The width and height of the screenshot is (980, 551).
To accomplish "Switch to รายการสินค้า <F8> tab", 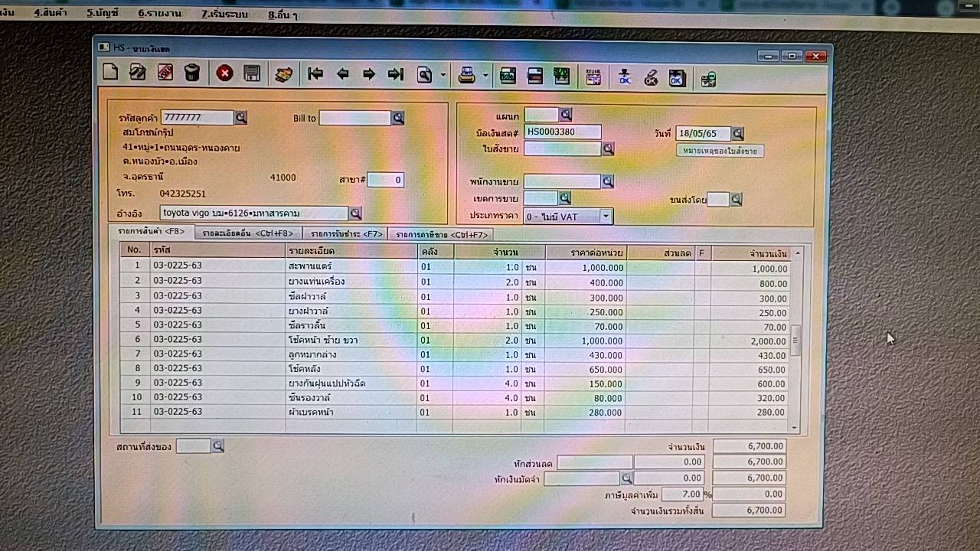I will click(x=151, y=231).
